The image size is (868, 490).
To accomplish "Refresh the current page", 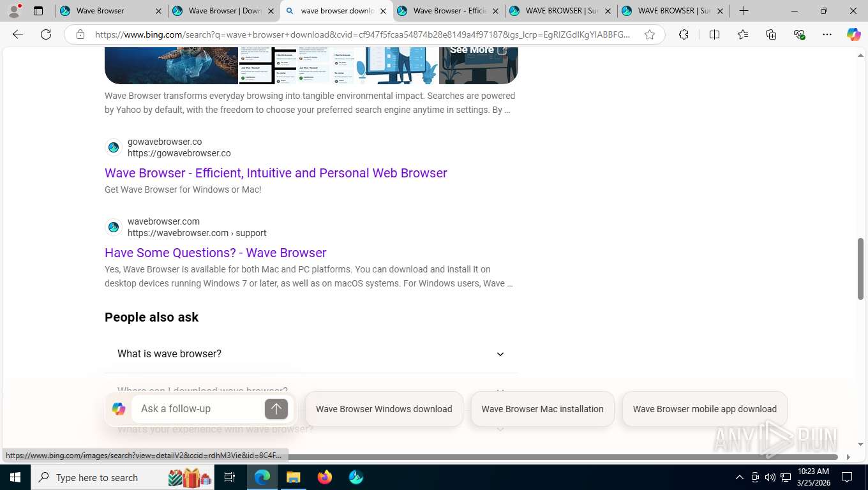I will 46,34.
